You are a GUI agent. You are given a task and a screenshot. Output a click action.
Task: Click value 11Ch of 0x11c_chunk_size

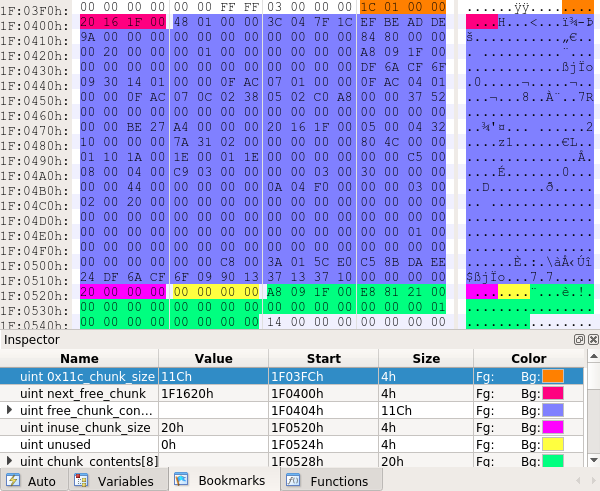coord(176,377)
